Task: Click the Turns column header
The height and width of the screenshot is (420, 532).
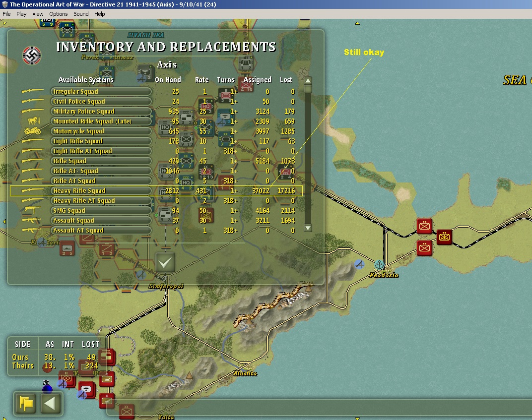Action: point(226,80)
